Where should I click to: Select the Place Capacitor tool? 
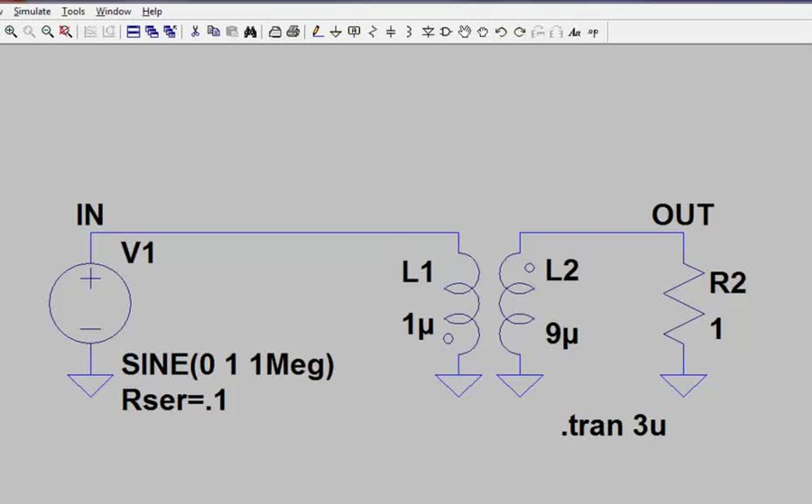pos(391,32)
